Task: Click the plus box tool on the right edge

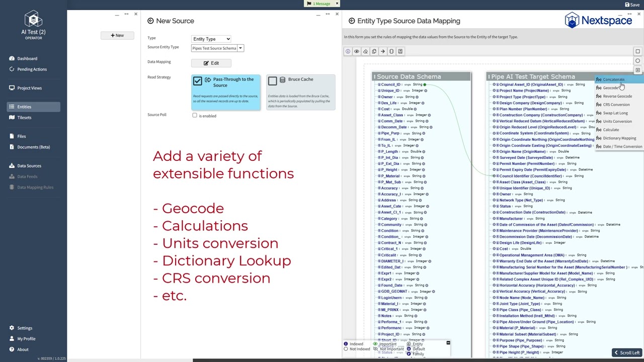Action: (637, 70)
